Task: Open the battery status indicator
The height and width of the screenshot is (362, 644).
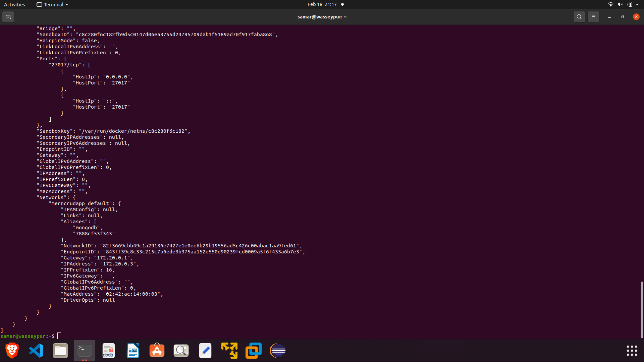Action: point(630,4)
